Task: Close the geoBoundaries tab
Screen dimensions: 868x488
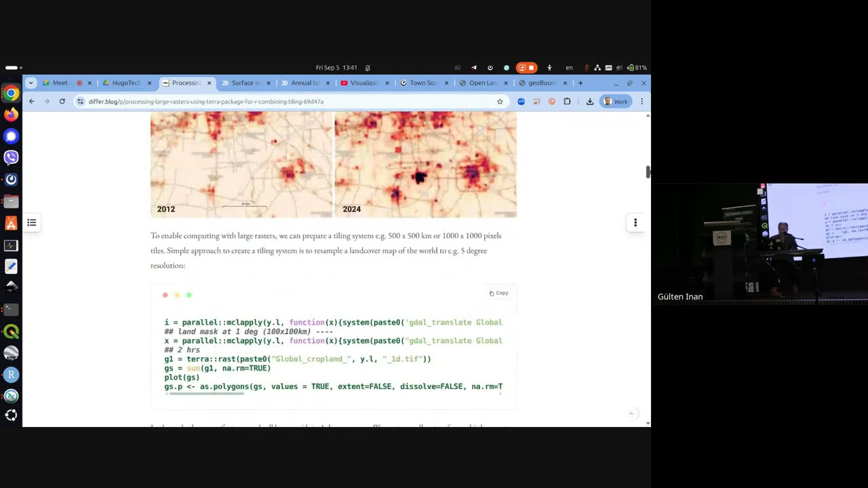Action: [x=565, y=83]
